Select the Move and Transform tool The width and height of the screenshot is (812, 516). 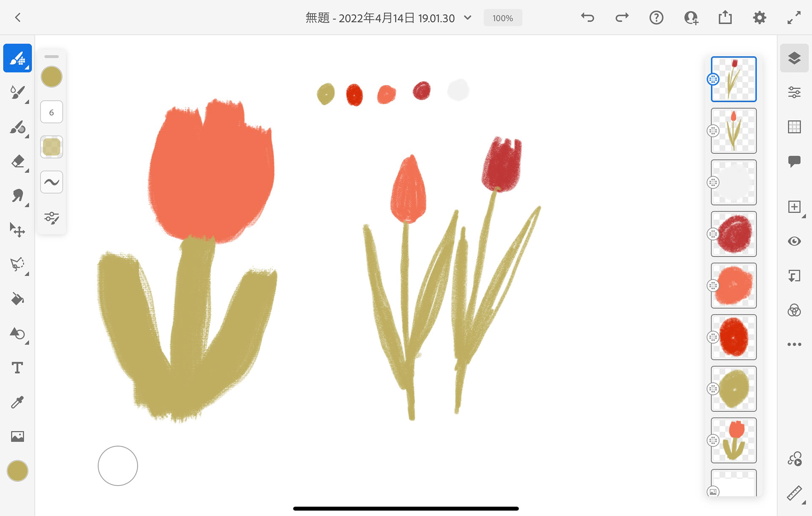[x=18, y=230]
